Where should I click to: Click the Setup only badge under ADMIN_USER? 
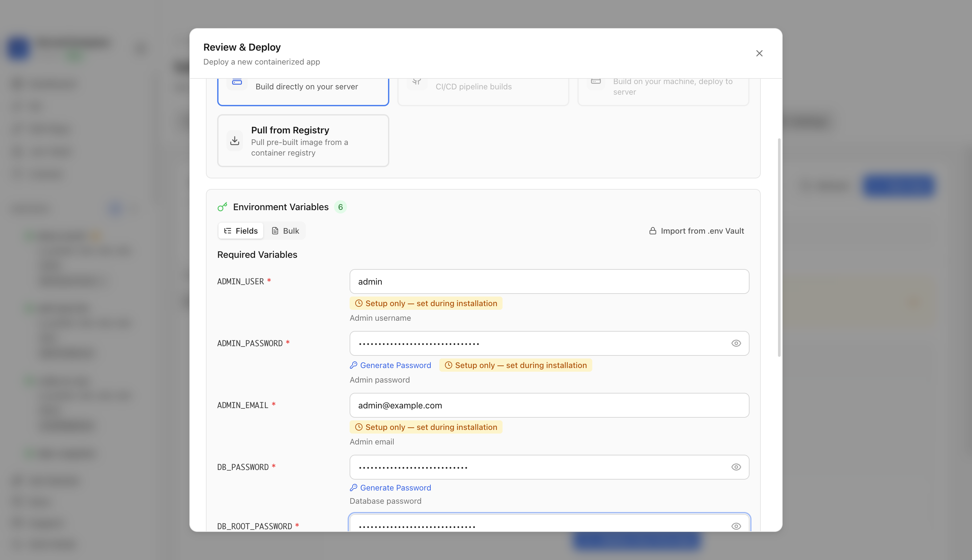tap(426, 303)
